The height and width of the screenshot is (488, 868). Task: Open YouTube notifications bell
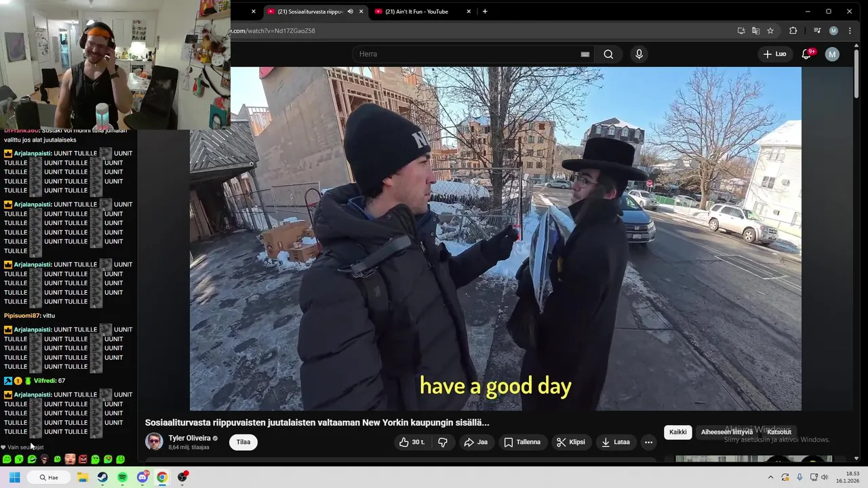click(x=806, y=54)
